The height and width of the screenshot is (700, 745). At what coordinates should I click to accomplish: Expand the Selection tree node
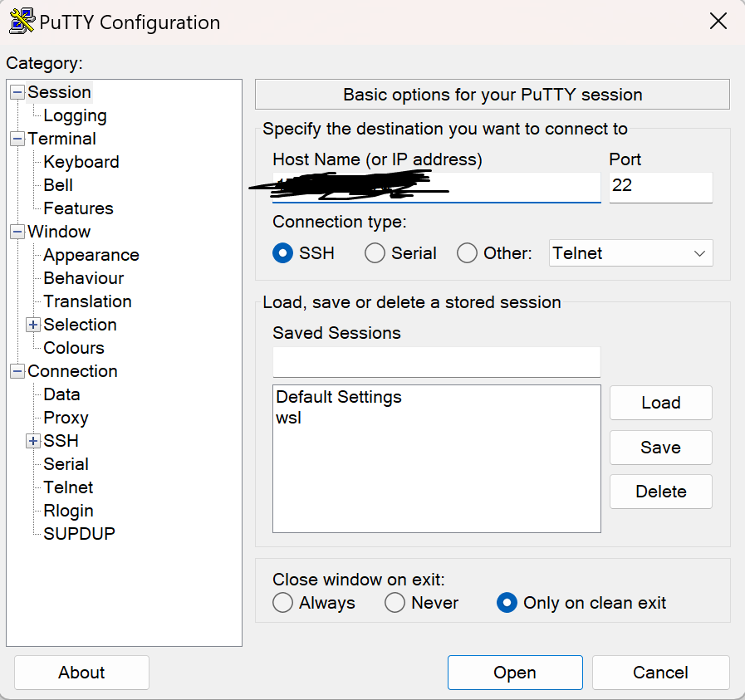pos(33,325)
